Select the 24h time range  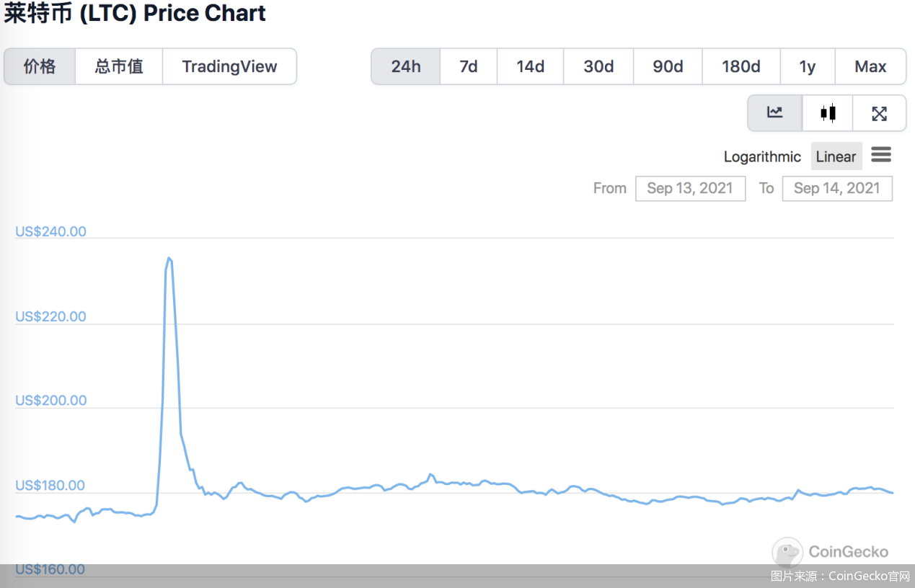[406, 67]
